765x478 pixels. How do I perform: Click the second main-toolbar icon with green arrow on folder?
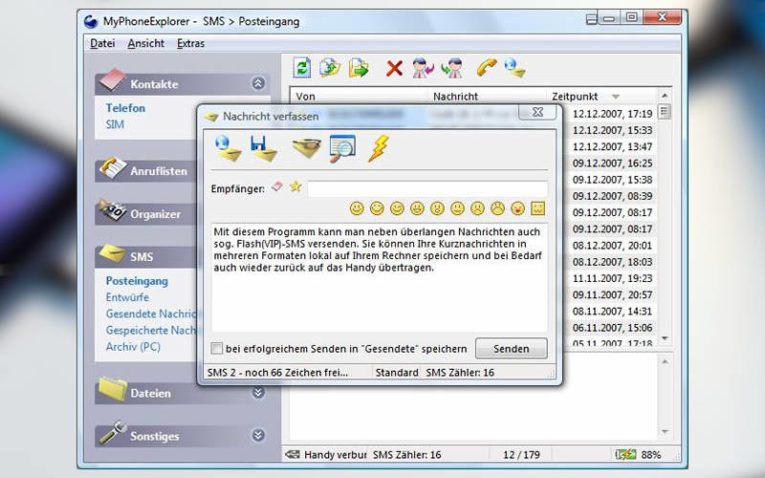(330, 68)
